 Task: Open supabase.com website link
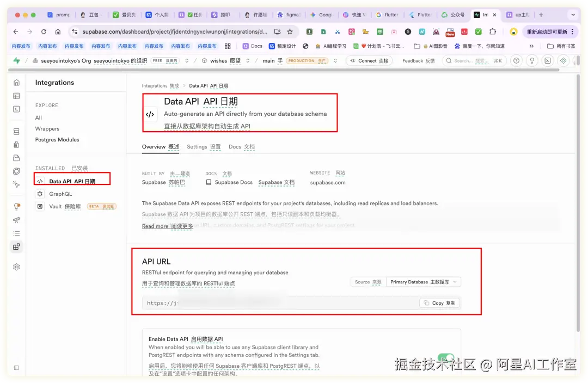pyautogui.click(x=328, y=182)
